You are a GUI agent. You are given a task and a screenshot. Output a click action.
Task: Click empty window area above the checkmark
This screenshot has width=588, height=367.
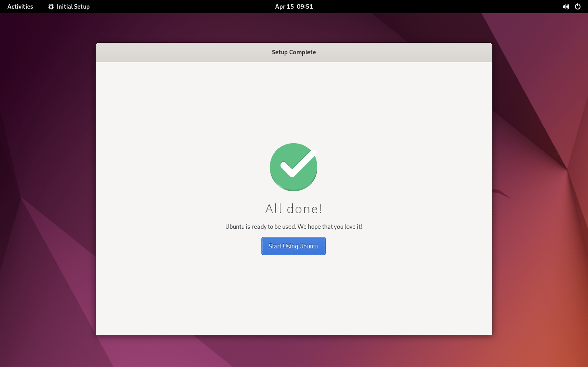pos(293,102)
